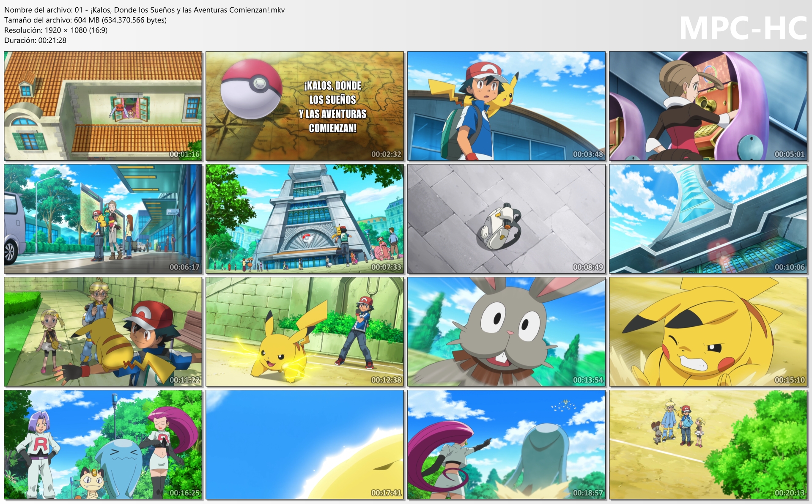Open the Bunnelby close-up thumbnail 00:13:54
This screenshot has width=812, height=504.
tap(507, 332)
